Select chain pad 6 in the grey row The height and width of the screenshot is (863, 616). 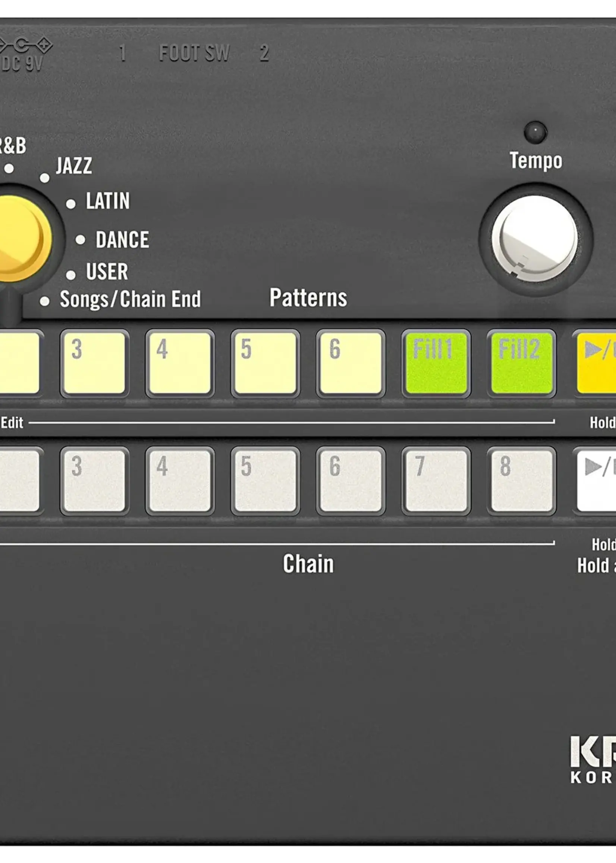tap(351, 481)
